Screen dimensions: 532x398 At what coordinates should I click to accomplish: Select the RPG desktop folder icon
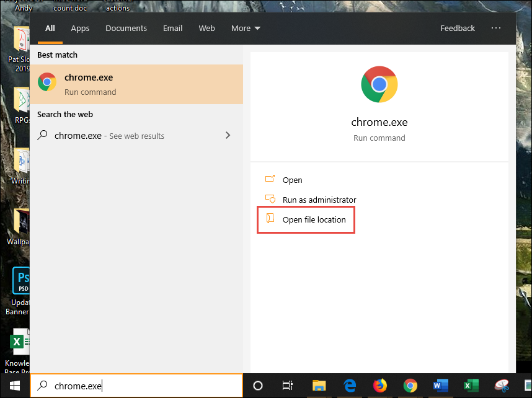coord(22,105)
